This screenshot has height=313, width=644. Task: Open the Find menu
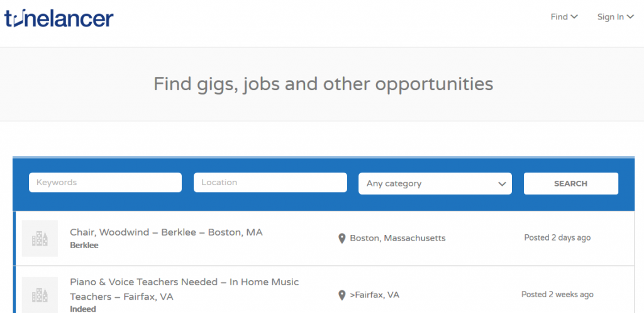click(563, 17)
